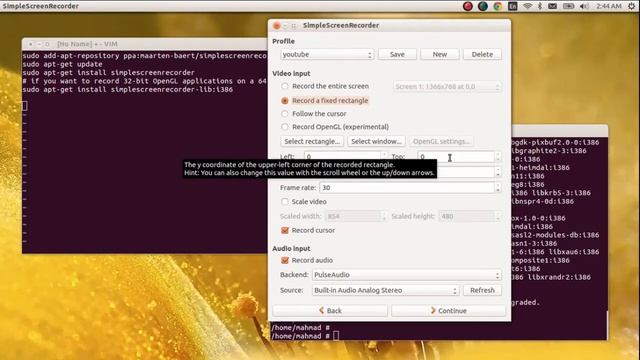
Task: Create a New profile
Action: pos(440,54)
